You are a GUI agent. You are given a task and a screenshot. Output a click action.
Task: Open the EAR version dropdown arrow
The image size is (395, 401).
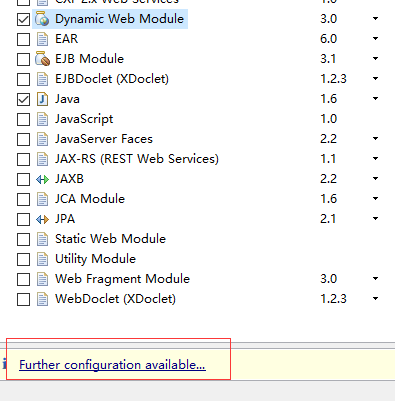coord(375,39)
